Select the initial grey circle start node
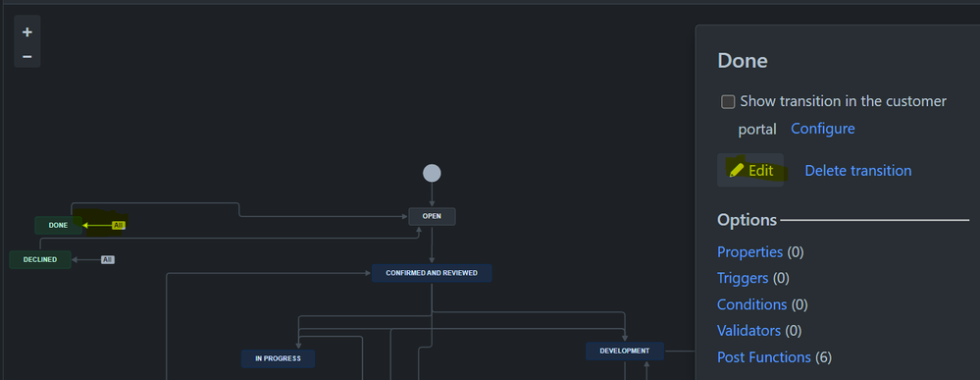 (432, 173)
